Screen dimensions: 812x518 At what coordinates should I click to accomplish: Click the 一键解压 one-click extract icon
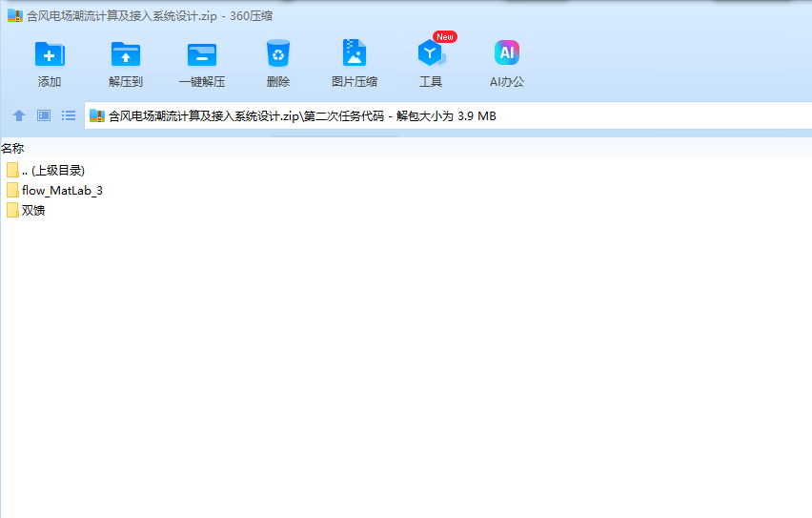click(x=202, y=54)
